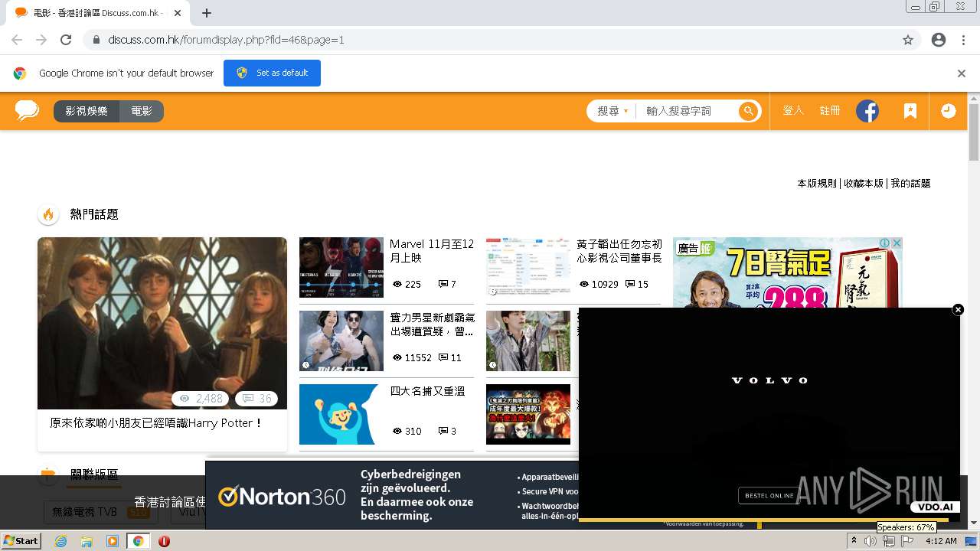Click the BESTEL ONLINE button in Volvo ad
This screenshot has width=980, height=551.
coord(769,495)
